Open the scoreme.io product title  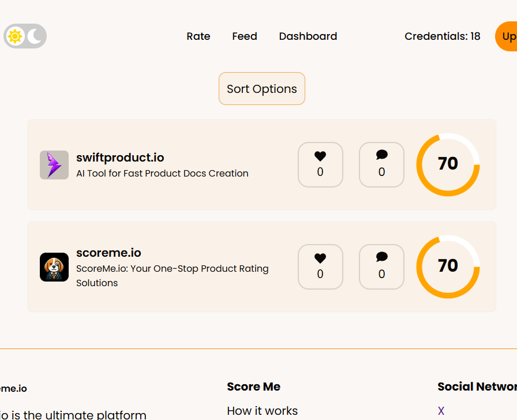coord(108,253)
